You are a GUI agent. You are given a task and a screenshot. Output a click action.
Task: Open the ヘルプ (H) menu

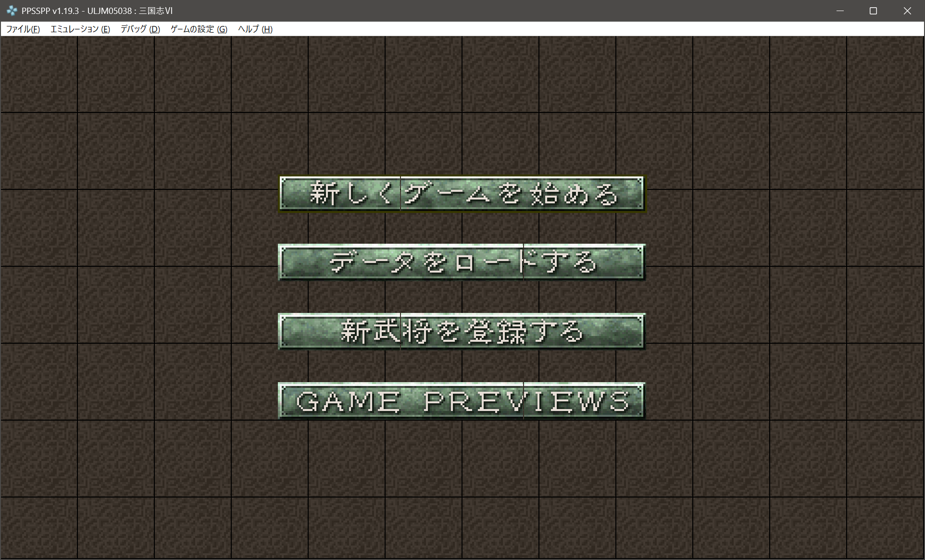tap(255, 29)
